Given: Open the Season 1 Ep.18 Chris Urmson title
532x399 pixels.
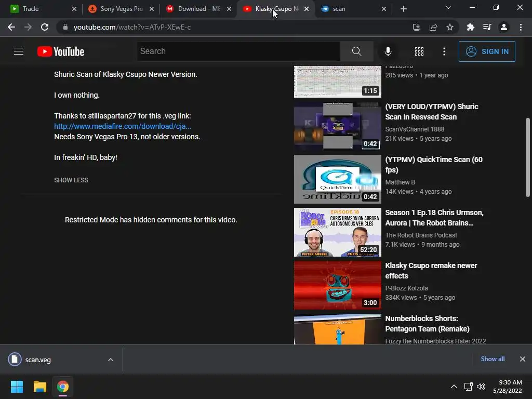Looking at the screenshot, I should click(434, 218).
